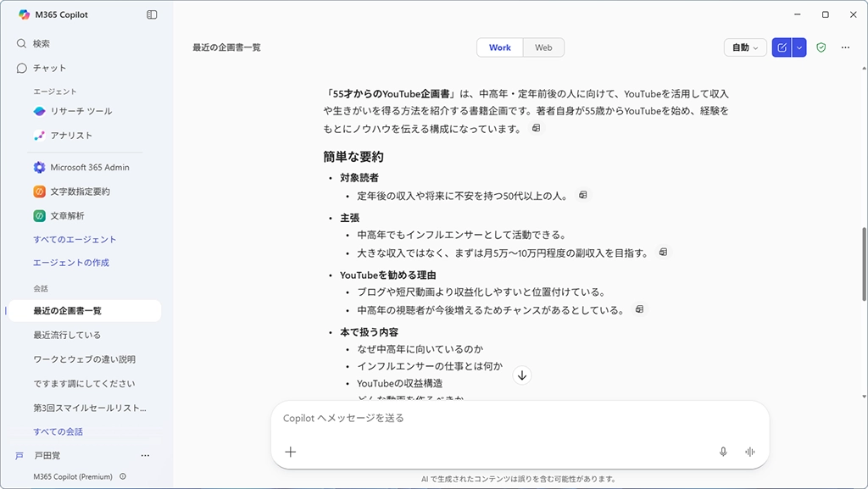Click the green shield protection icon

[821, 47]
